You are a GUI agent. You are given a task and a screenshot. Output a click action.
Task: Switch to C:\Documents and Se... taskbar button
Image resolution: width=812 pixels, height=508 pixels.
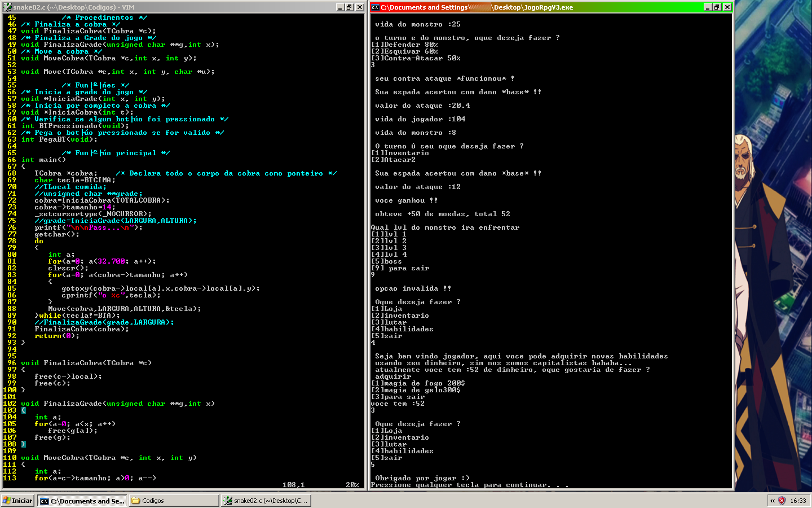pos(82,501)
